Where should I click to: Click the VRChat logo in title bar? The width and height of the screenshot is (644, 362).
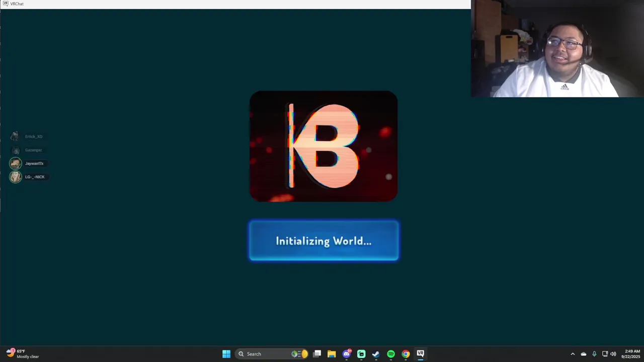(x=6, y=4)
